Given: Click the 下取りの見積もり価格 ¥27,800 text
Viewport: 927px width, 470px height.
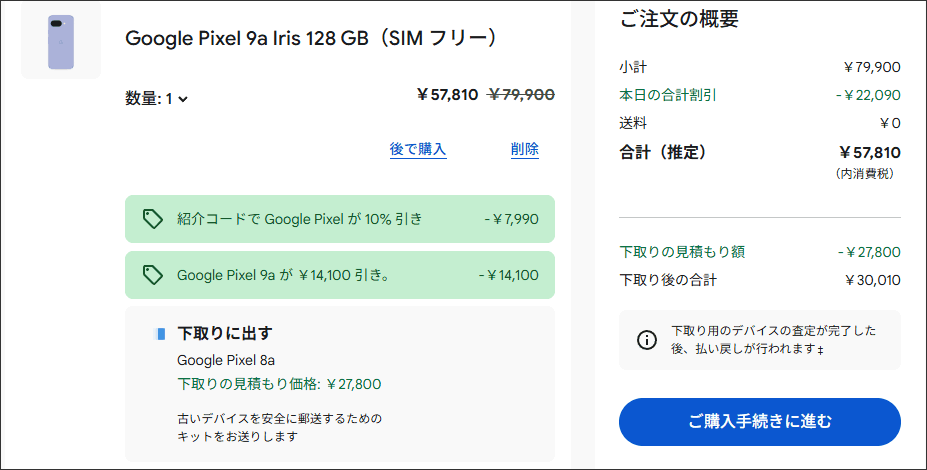Looking at the screenshot, I should pos(279,384).
